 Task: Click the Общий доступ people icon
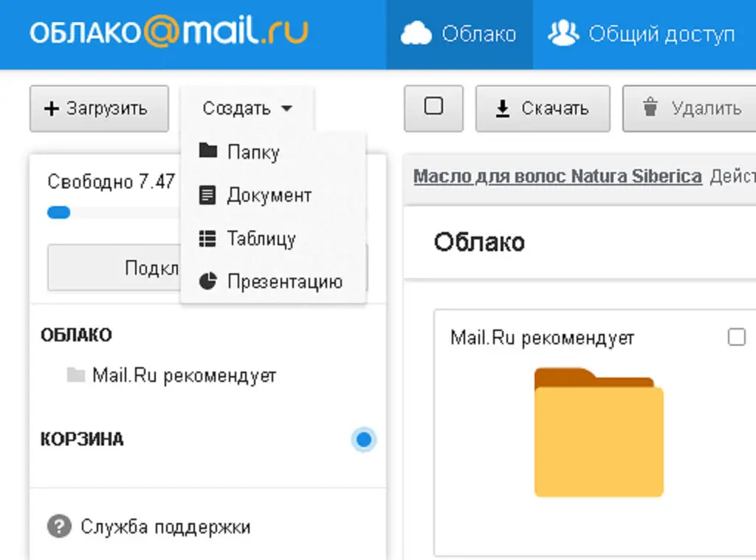click(563, 33)
